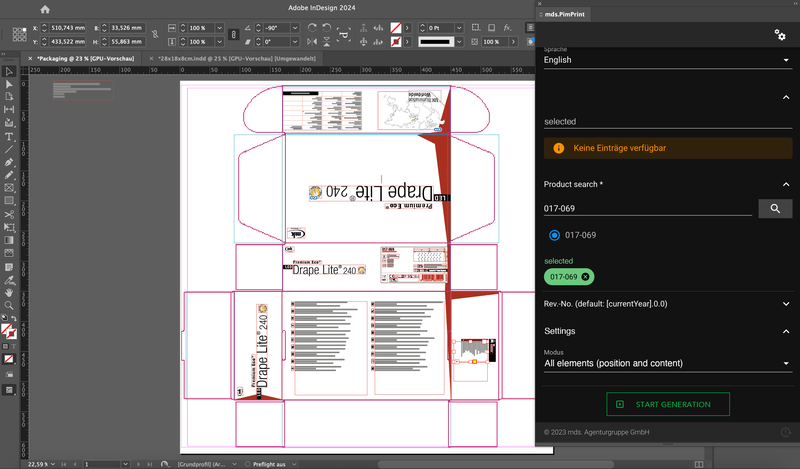Pick the Scissors tool
The image size is (800, 469).
[x=9, y=214]
